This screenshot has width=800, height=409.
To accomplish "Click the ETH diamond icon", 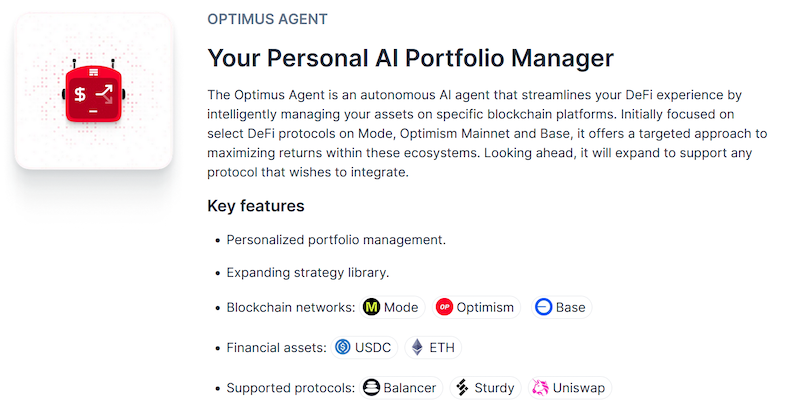I will pos(417,347).
